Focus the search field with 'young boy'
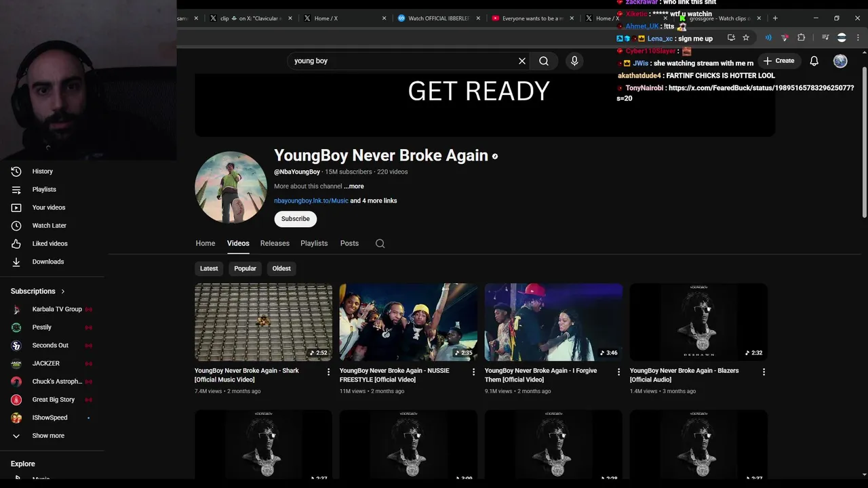 (403, 61)
